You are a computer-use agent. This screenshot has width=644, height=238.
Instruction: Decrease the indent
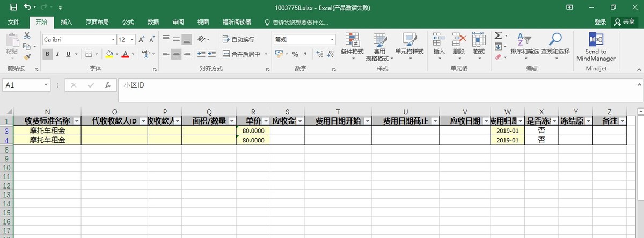202,54
